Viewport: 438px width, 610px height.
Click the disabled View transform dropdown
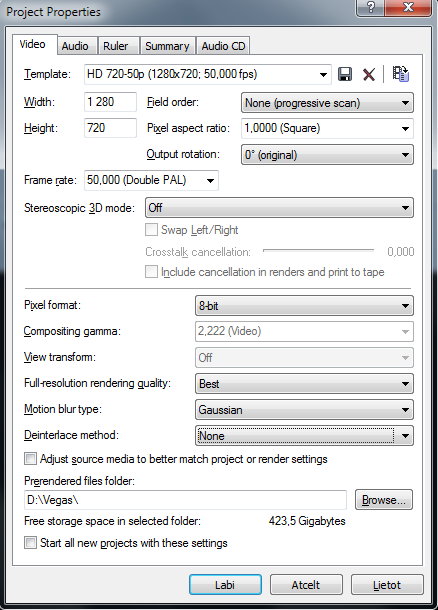[x=304, y=358]
